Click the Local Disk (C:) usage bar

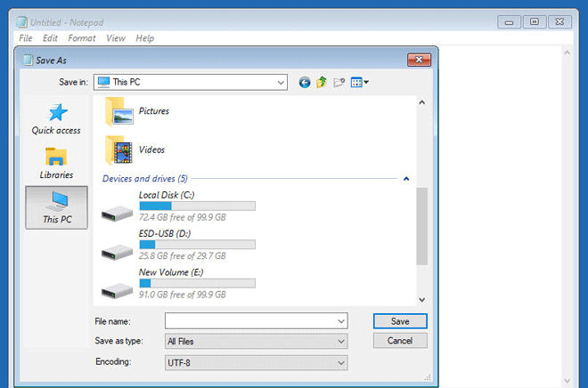197,206
